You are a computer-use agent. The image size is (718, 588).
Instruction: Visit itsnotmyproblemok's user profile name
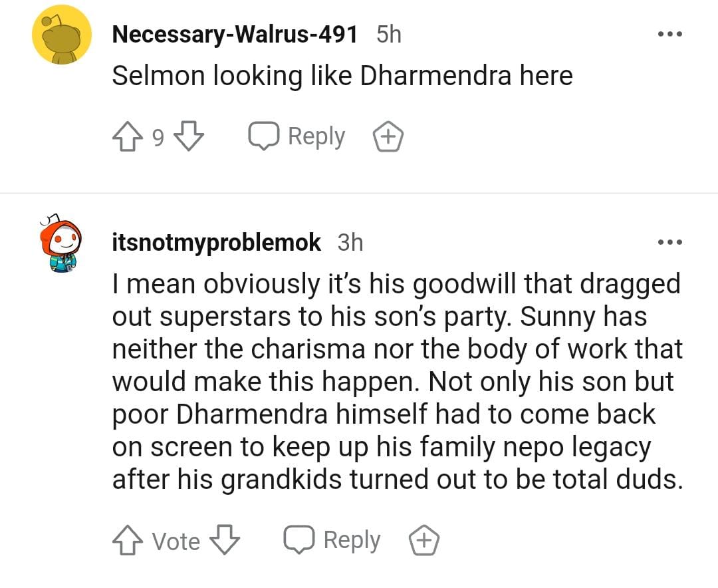coord(217,243)
